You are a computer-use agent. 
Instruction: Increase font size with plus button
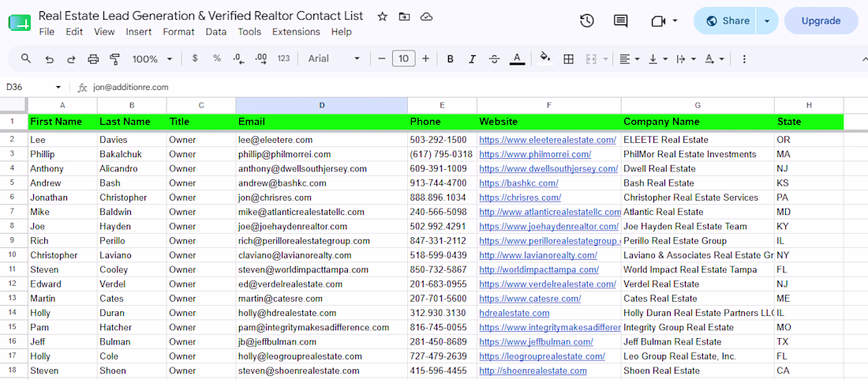[x=425, y=58]
